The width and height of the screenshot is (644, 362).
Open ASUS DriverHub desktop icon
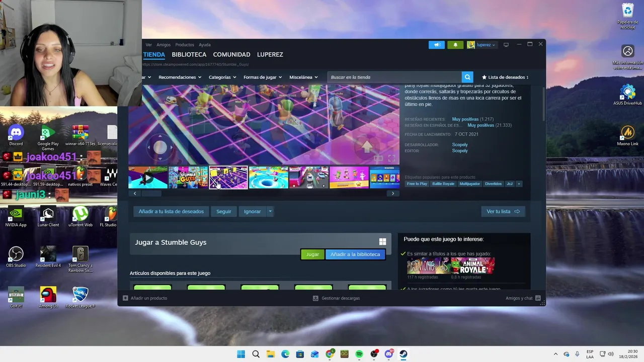tap(628, 95)
